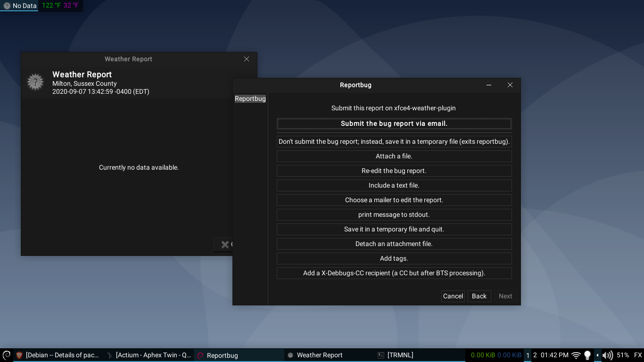Close the Reportbug window
This screenshot has width=644, height=362.
pyautogui.click(x=510, y=85)
